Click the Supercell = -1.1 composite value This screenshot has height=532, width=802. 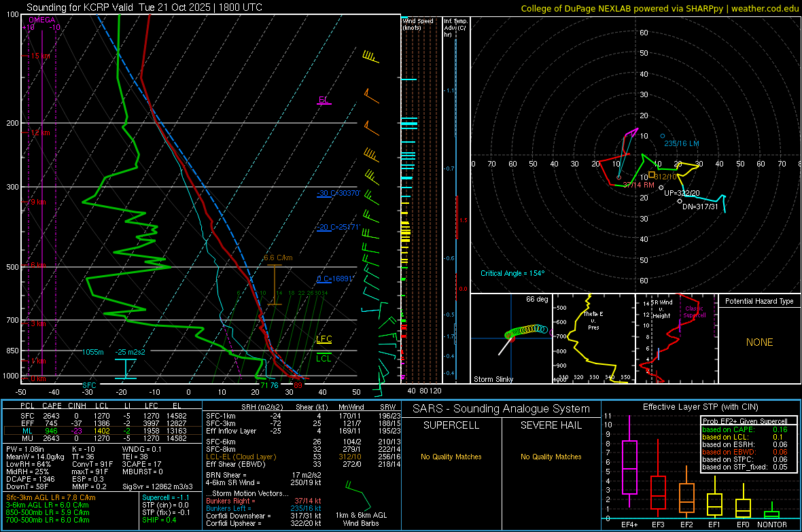pyautogui.click(x=166, y=497)
